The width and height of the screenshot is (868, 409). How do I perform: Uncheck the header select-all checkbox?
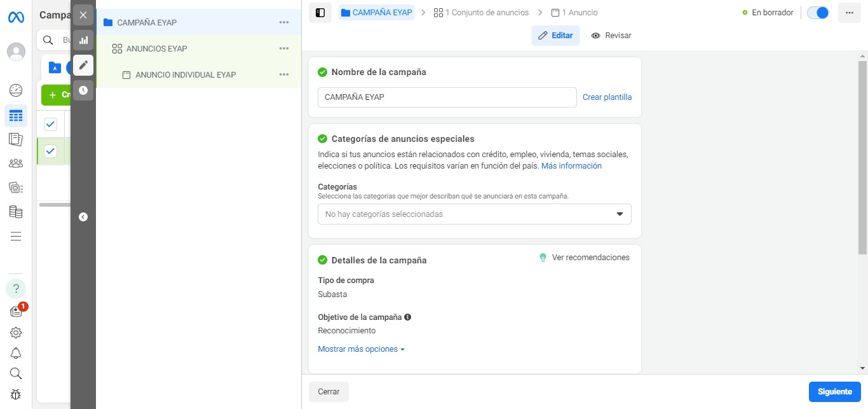pos(51,123)
